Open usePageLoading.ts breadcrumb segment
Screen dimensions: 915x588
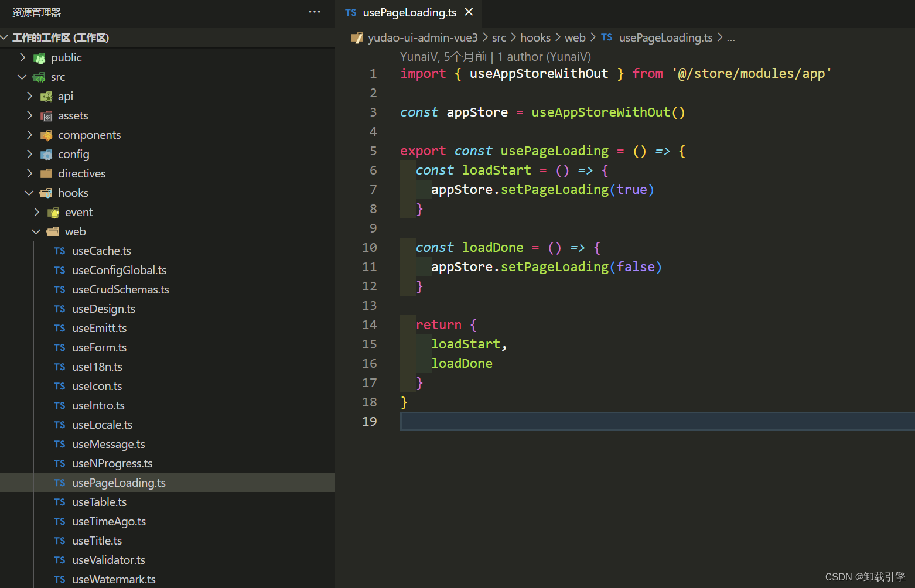[665, 38]
